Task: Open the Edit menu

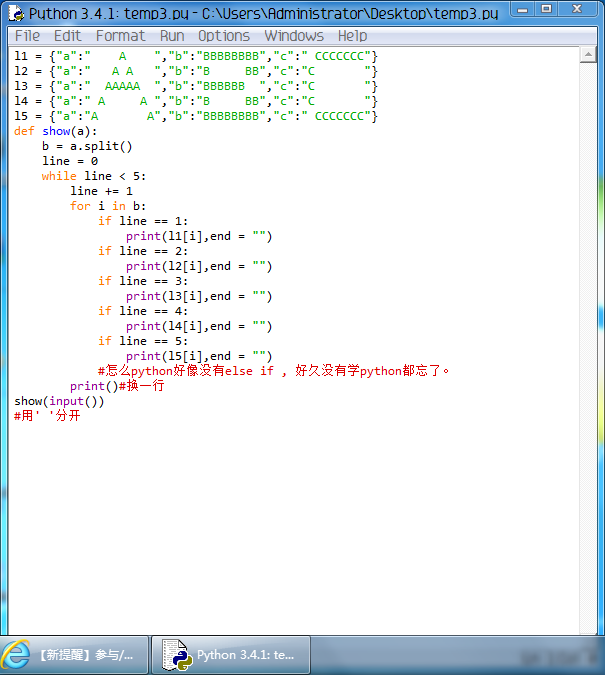Action: click(x=67, y=36)
